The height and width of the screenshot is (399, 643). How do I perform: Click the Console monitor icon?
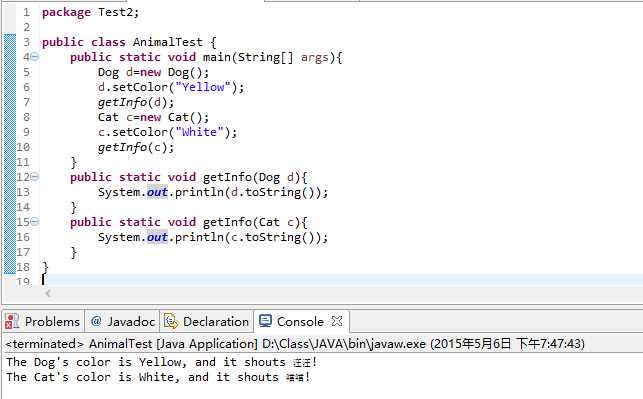[x=265, y=321]
